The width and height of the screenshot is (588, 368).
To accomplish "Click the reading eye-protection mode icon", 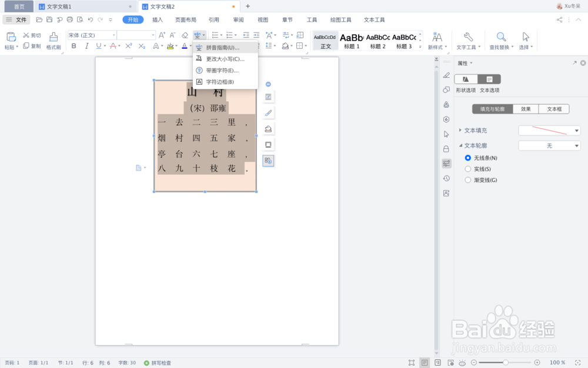I will [462, 363].
